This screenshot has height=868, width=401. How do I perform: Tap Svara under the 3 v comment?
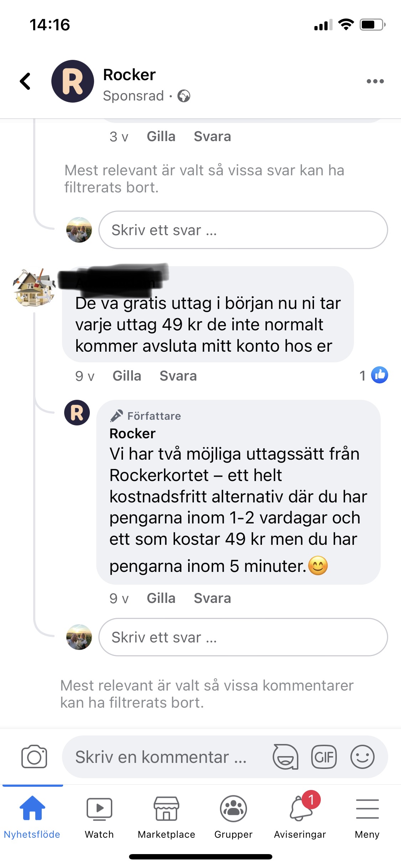point(212,136)
